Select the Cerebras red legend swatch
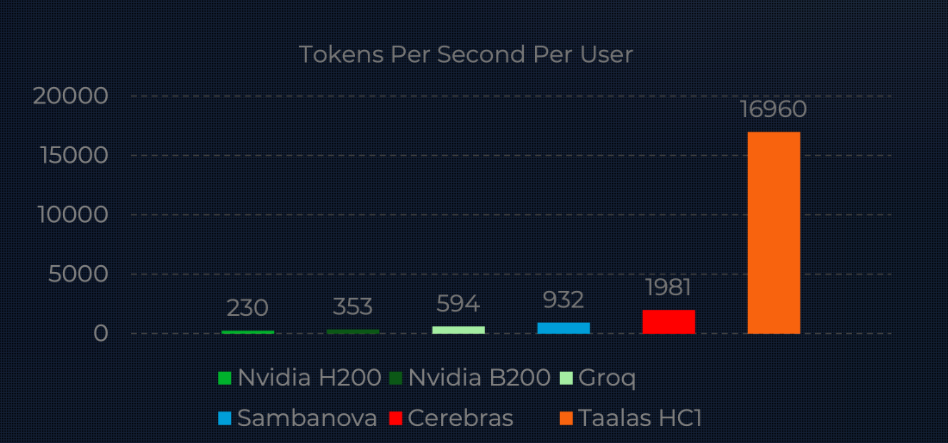Image resolution: width=948 pixels, height=443 pixels. coord(397,417)
